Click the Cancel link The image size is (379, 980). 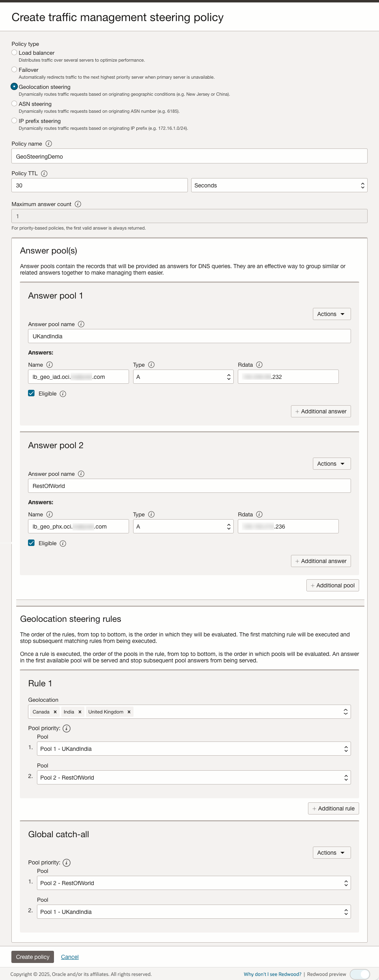pos(70,957)
